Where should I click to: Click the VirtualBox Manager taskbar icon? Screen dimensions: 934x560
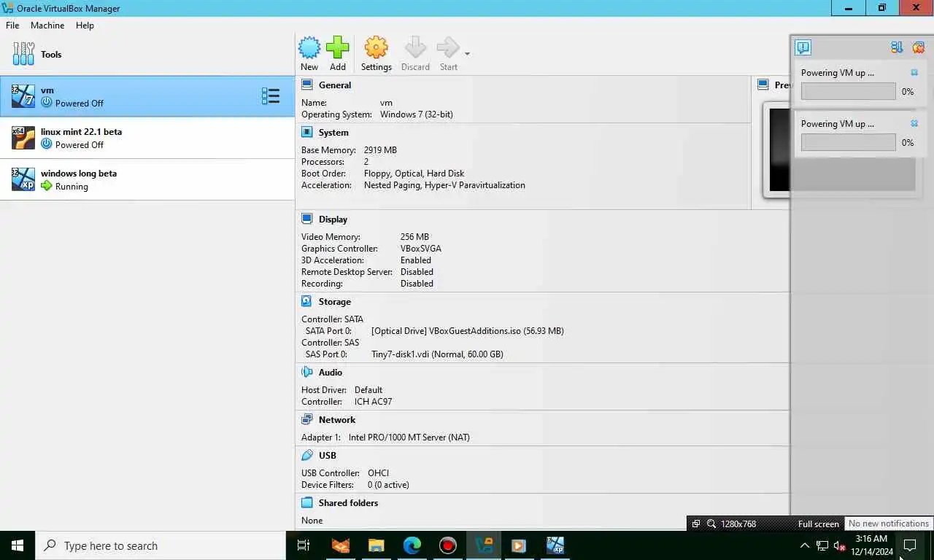click(x=484, y=545)
